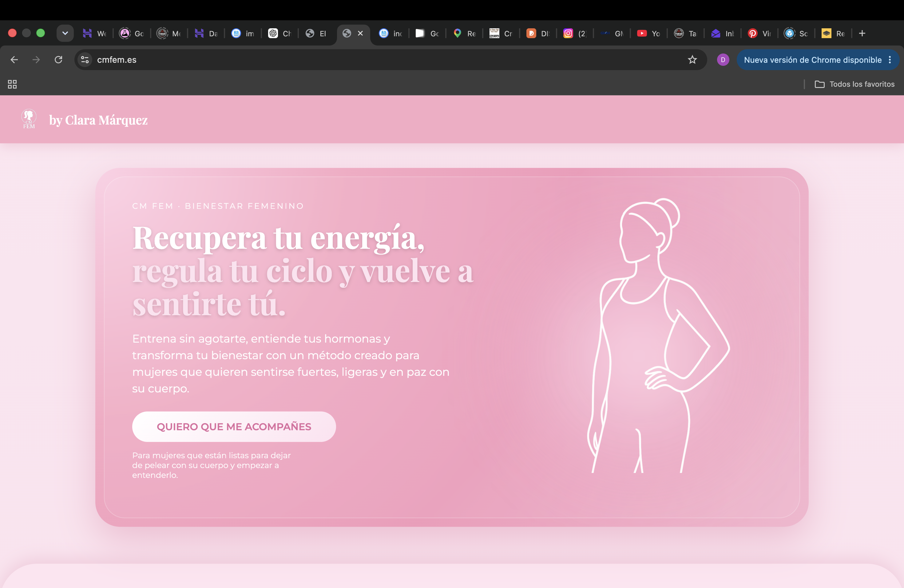This screenshot has height=588, width=904.
Task: Open the first tab labeled 'We'
Action: coord(95,34)
